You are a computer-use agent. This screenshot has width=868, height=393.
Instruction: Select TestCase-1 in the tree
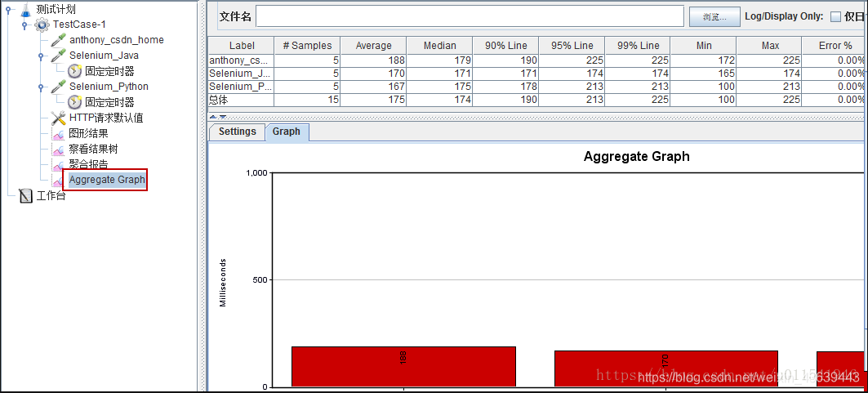click(79, 25)
